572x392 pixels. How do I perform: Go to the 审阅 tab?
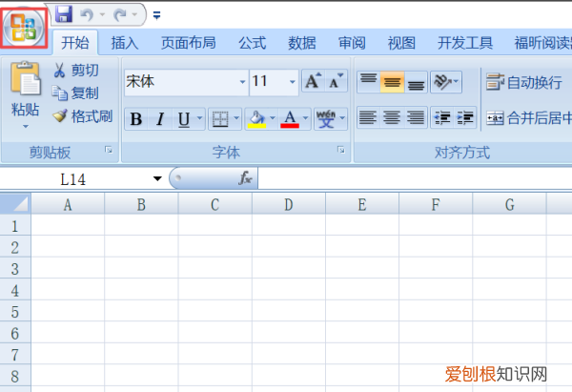tap(352, 43)
